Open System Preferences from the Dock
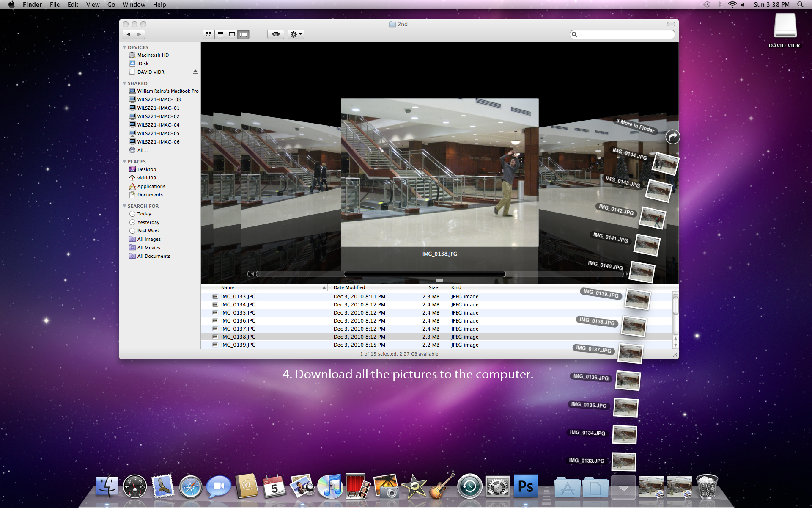The height and width of the screenshot is (508, 812). click(x=498, y=487)
